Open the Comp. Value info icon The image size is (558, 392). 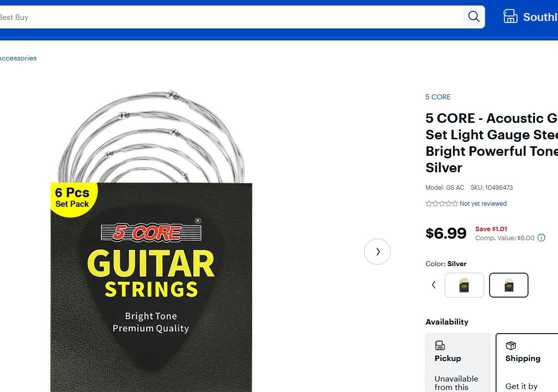(541, 238)
